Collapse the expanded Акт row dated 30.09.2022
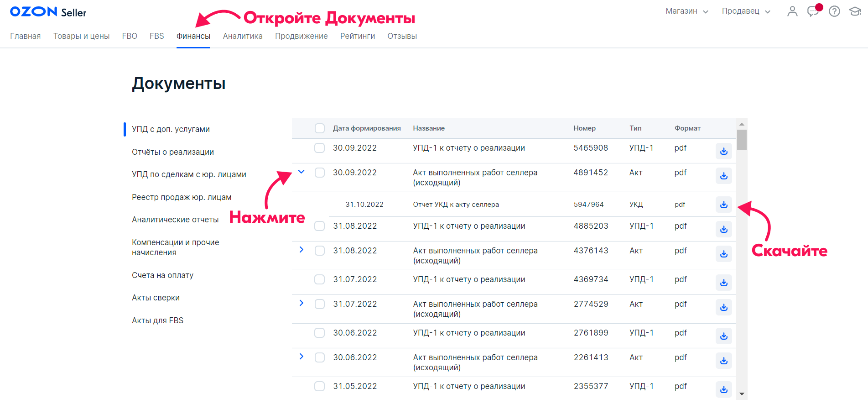868x415 pixels. 301,172
